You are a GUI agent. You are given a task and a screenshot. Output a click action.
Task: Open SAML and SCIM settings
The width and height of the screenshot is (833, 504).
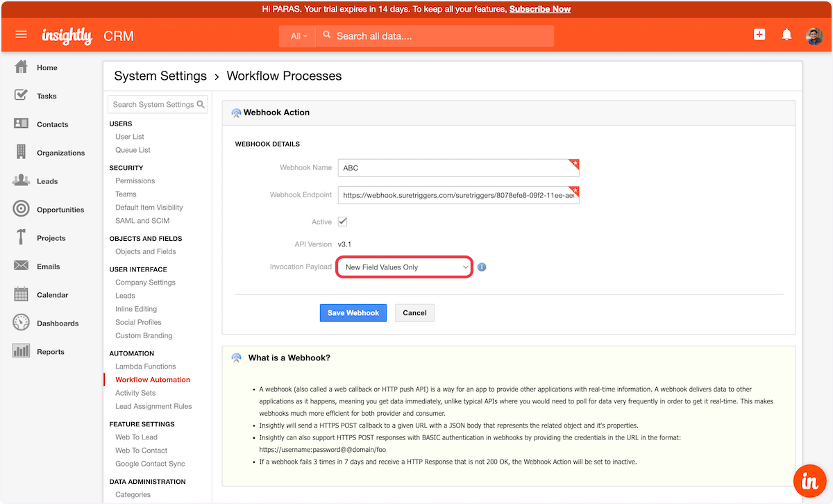point(142,221)
